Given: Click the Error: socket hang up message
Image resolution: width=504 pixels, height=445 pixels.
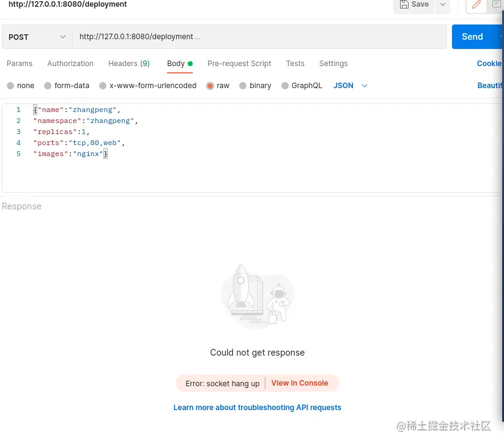Looking at the screenshot, I should click(x=223, y=384).
